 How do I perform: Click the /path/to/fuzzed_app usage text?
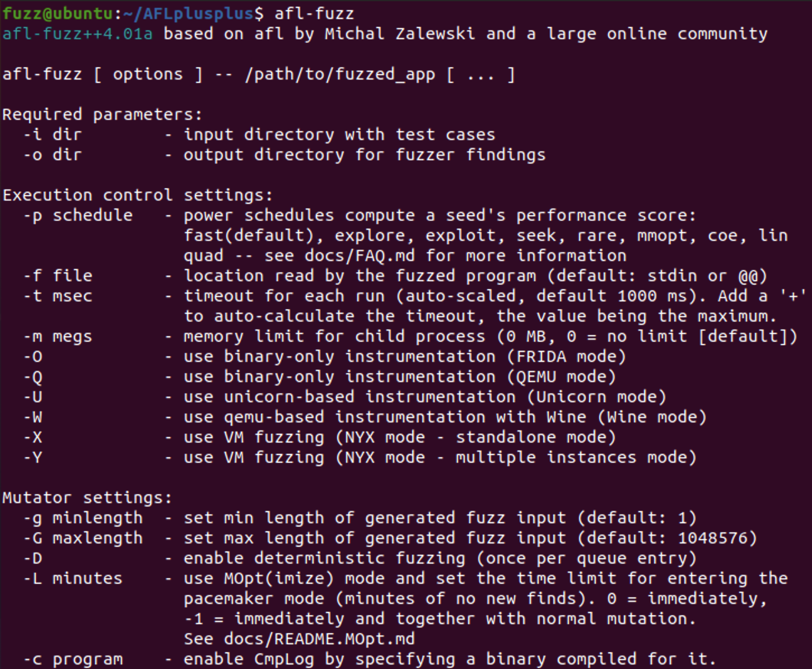(340, 75)
